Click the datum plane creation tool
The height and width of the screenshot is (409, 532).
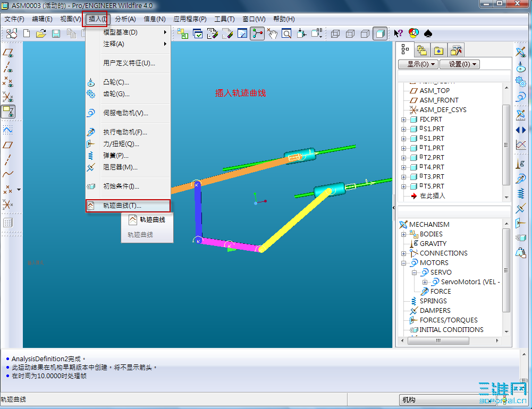(x=8, y=145)
